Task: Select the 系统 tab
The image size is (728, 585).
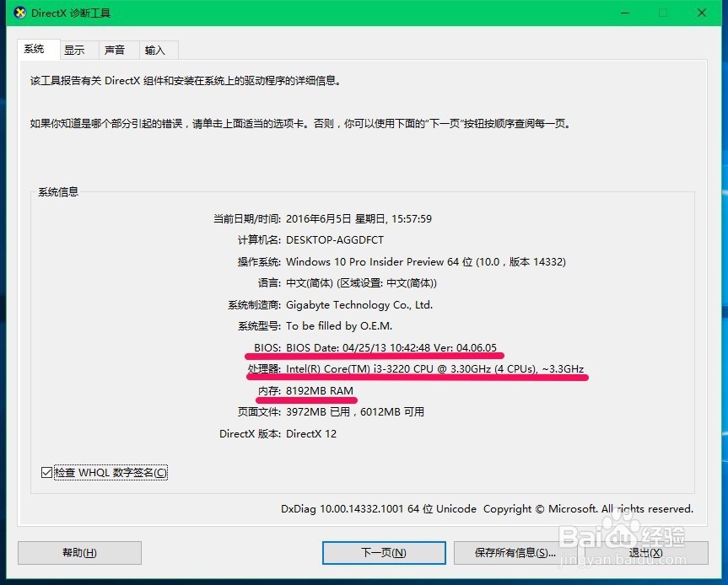Action: (x=39, y=49)
